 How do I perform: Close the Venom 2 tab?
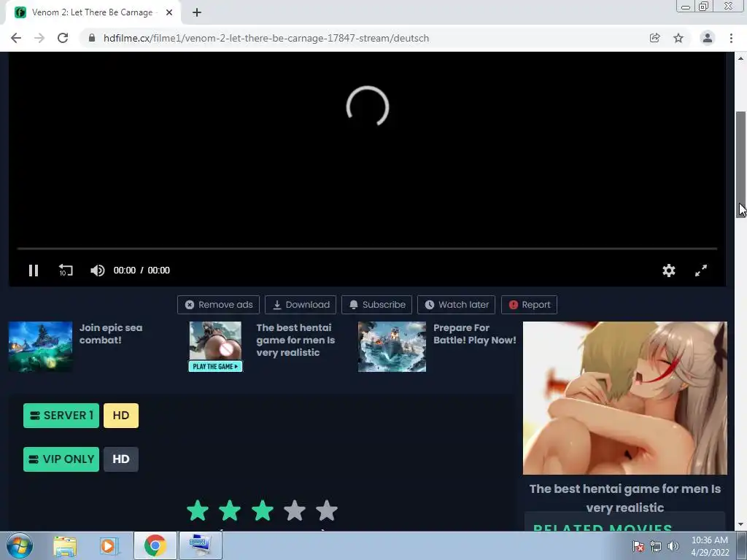point(169,12)
